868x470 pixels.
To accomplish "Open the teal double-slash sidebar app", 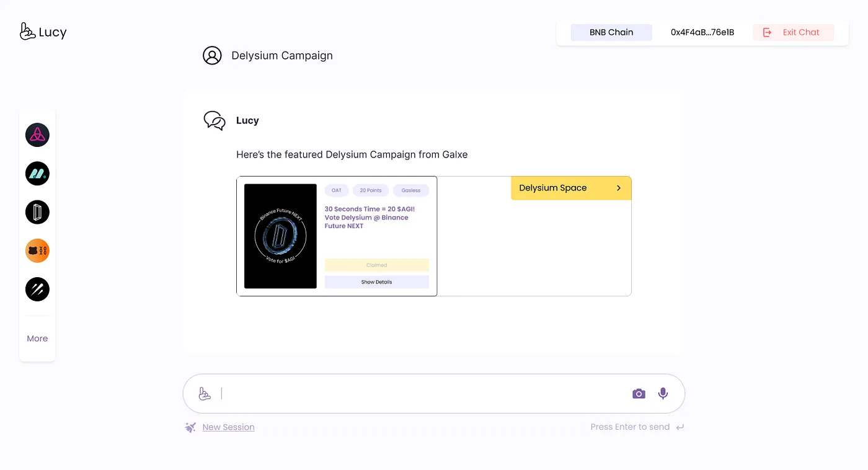I will coord(37,174).
